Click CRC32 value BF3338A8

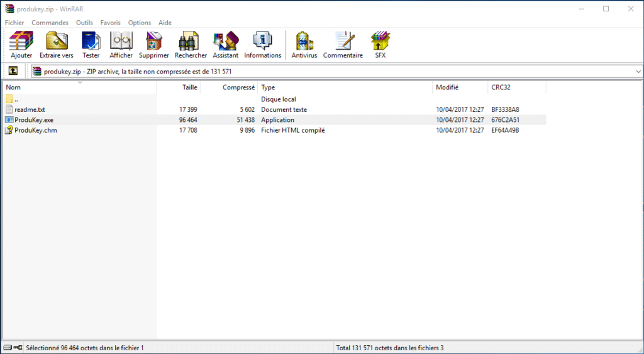coord(505,109)
